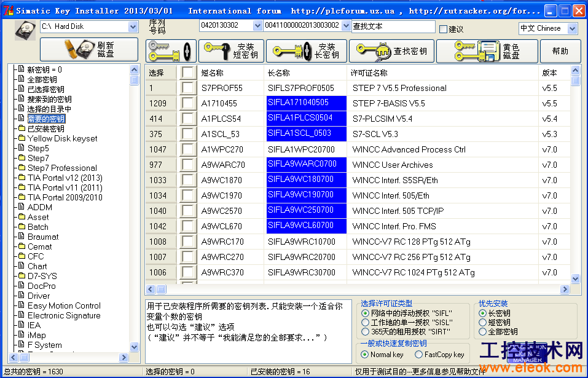Open Yellow Disk button (黄色磁盘)
Screen dimensions: 588x378
487,51
